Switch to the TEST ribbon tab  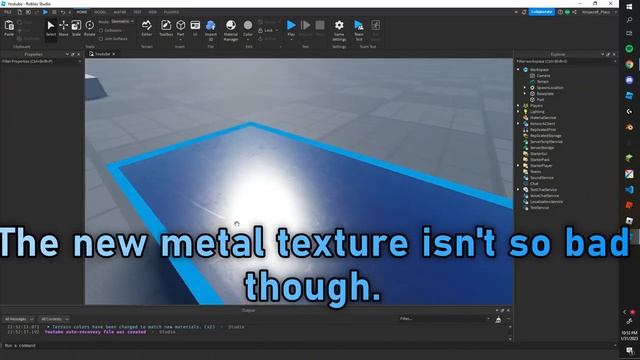138,12
